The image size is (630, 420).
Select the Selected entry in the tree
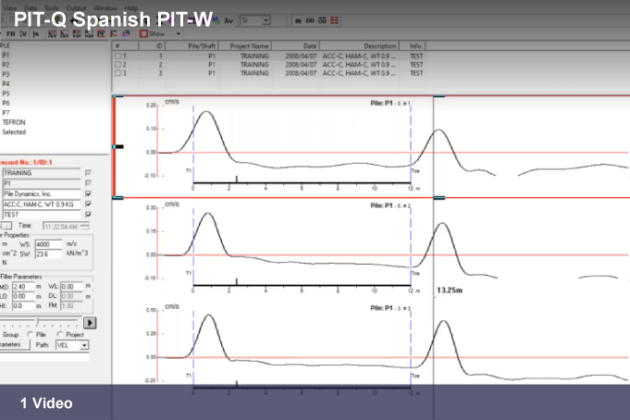[x=14, y=132]
